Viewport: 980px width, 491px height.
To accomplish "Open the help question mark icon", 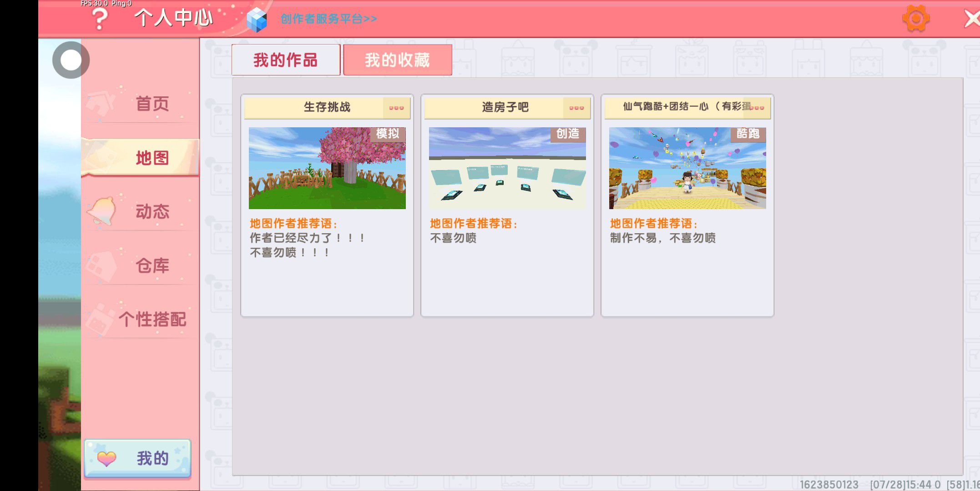I will point(99,19).
